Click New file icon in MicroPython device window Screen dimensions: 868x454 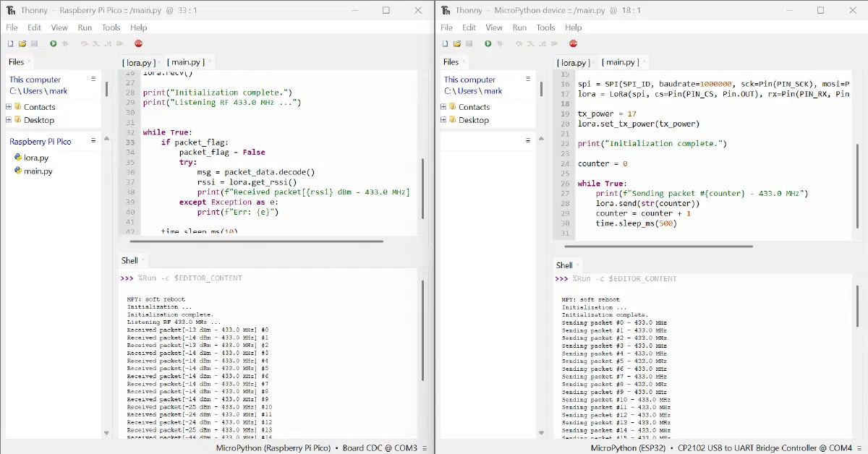click(446, 44)
